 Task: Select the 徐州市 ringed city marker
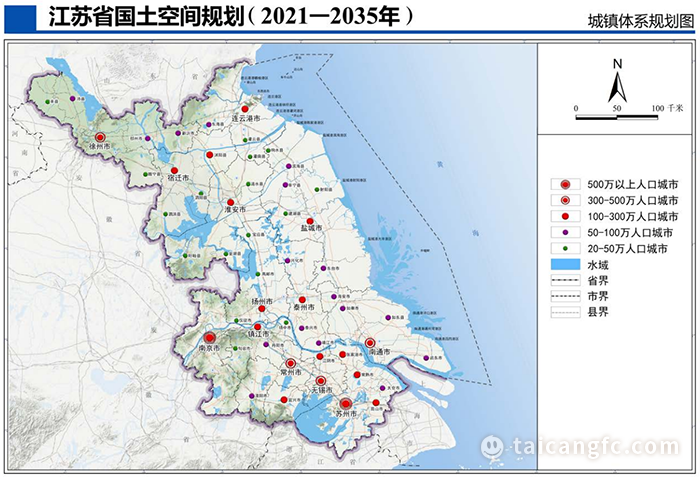point(100,137)
